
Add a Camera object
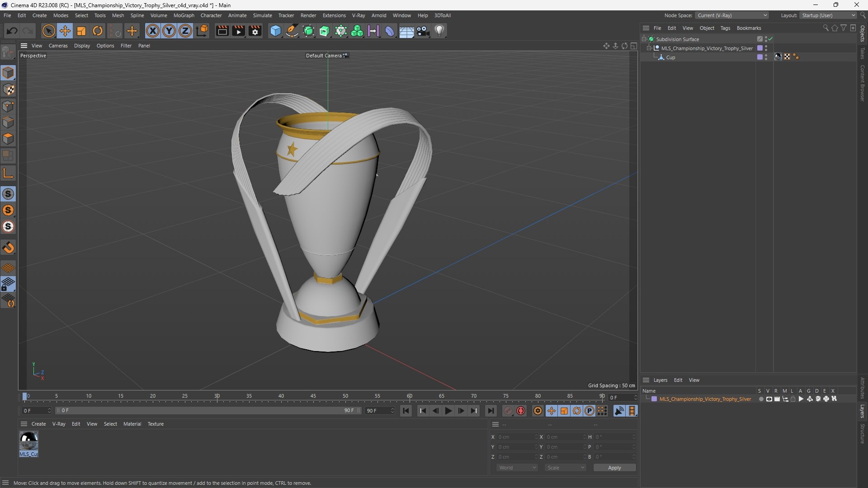pyautogui.click(x=423, y=31)
